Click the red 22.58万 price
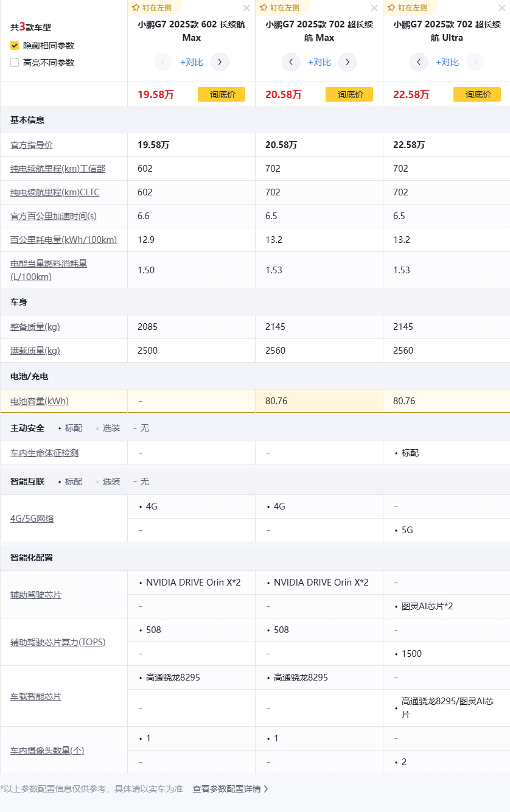The width and height of the screenshot is (510, 812). (411, 94)
